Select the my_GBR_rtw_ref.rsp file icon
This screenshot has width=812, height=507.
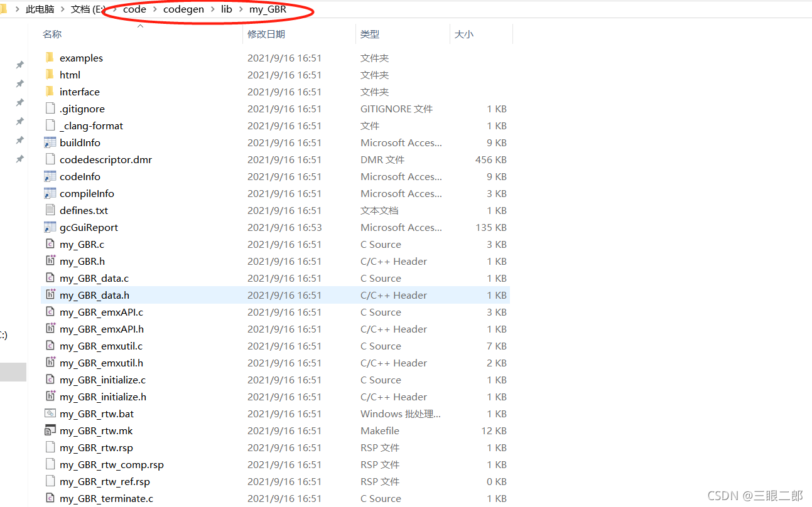(x=50, y=481)
